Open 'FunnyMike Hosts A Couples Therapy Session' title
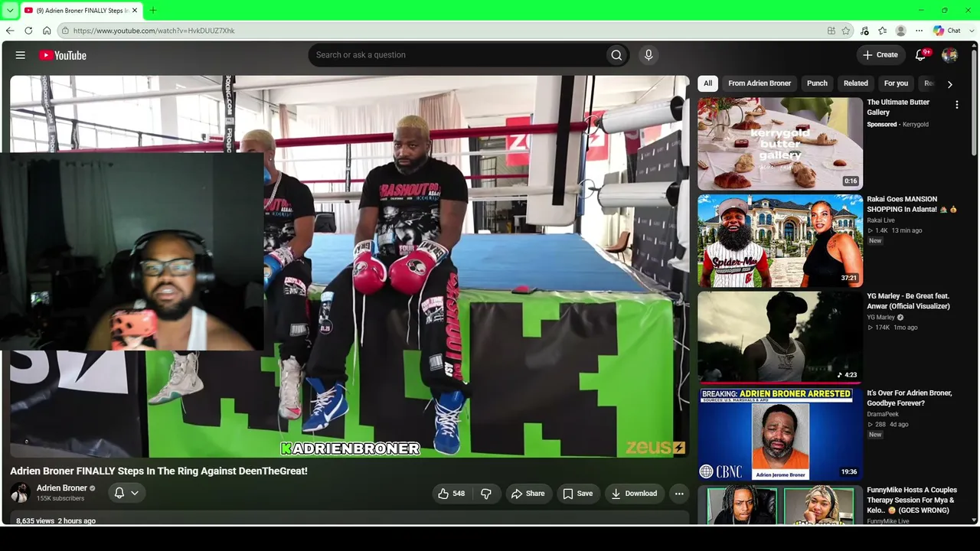 (912, 500)
